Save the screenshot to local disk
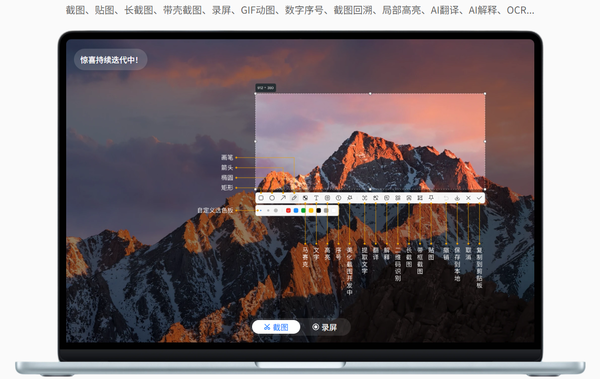Screen dimensions: 600x379 [457, 198]
